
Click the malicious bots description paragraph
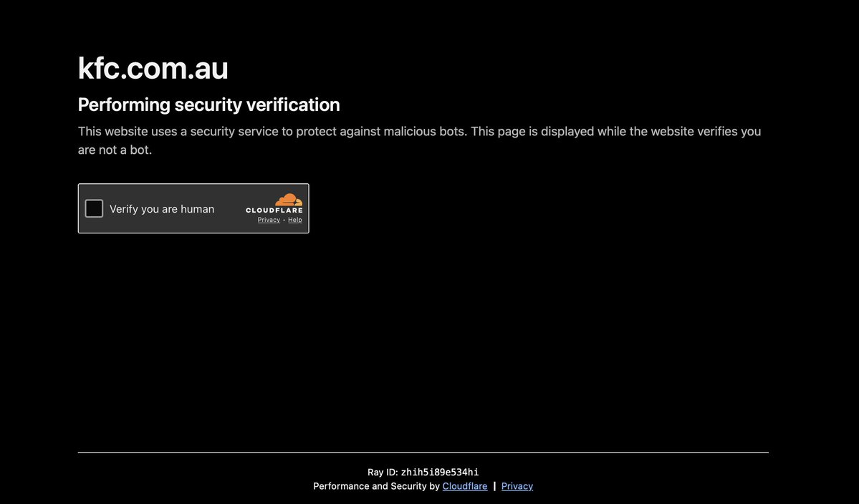coord(419,140)
